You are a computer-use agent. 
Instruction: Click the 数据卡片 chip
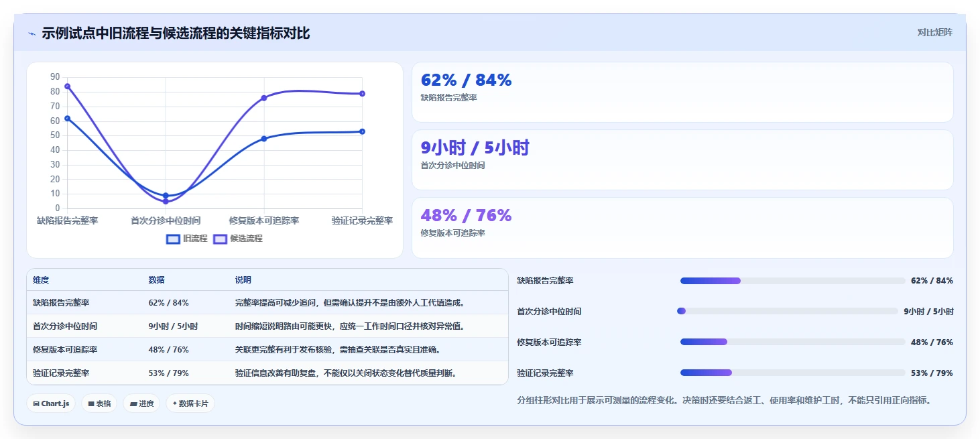(x=190, y=403)
